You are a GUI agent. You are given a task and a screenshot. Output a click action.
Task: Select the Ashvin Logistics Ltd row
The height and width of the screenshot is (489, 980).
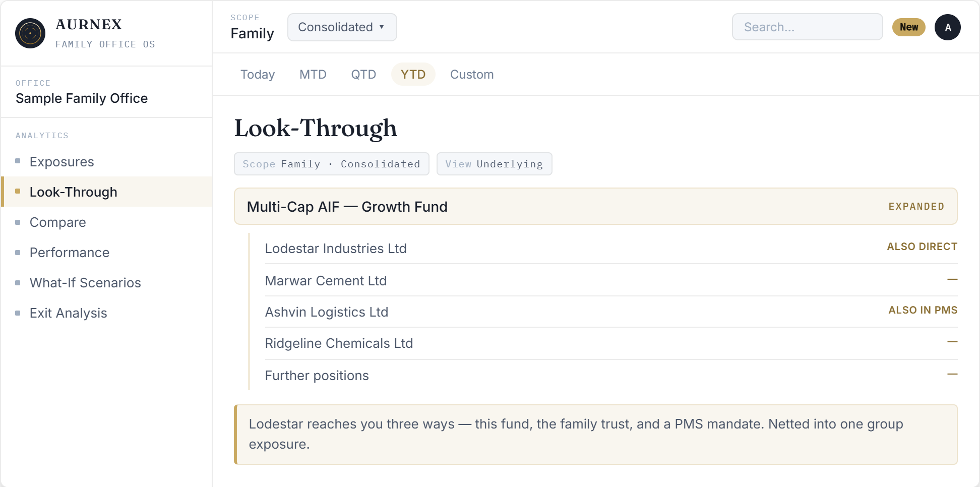611,312
